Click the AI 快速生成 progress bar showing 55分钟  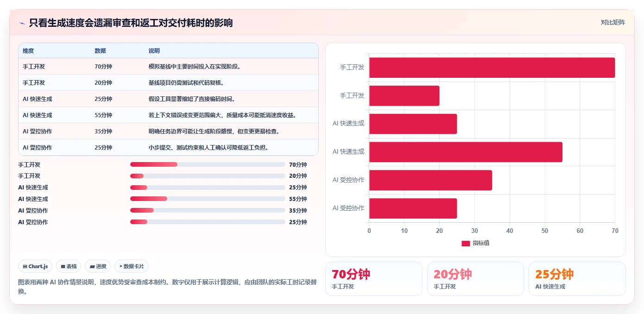[x=208, y=199]
